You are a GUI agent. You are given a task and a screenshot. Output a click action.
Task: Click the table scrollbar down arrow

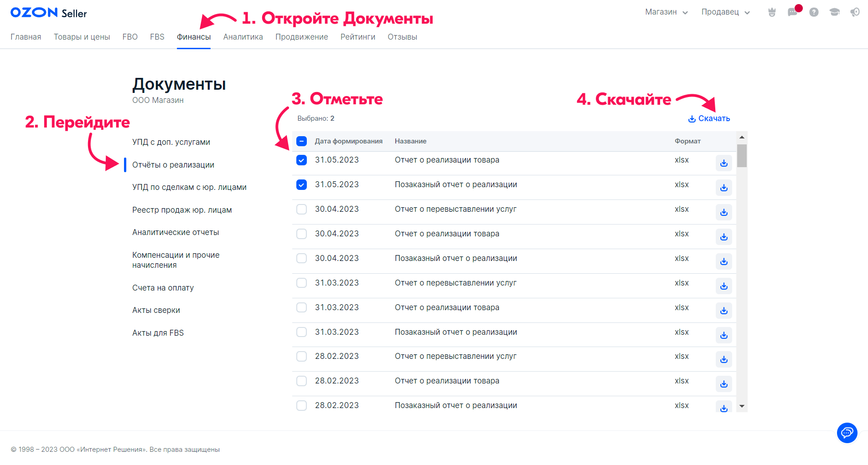coord(742,406)
